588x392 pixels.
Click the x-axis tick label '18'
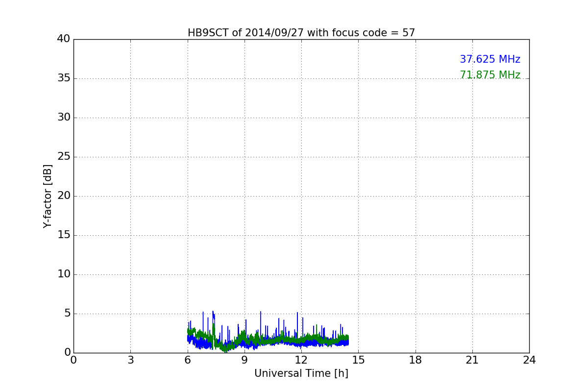(x=416, y=360)
